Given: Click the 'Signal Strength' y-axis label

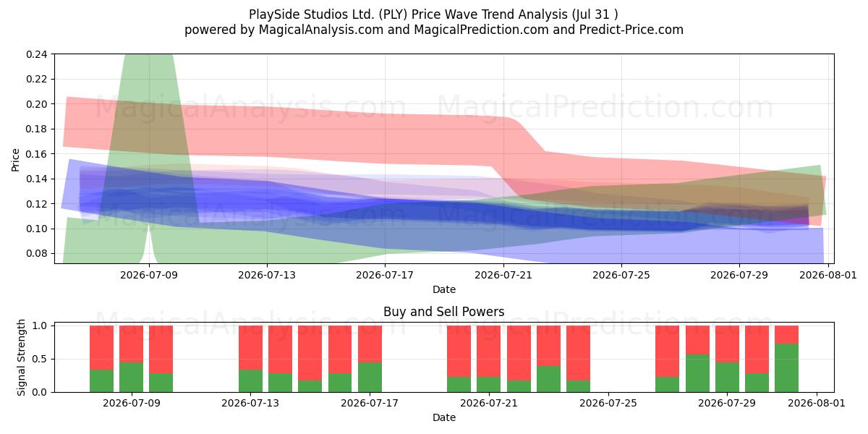Looking at the screenshot, I should (22, 357).
